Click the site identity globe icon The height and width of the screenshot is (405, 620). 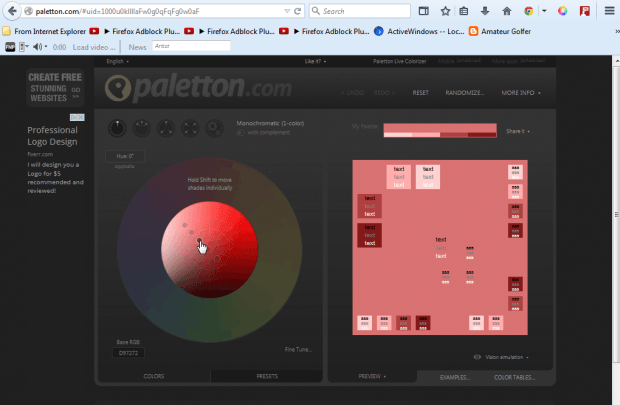click(28, 11)
